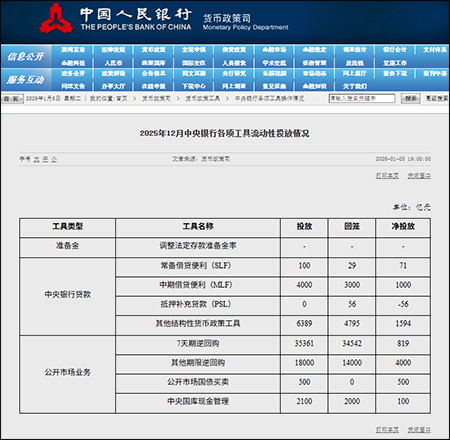The width and height of the screenshot is (450, 440).
Task: Set font size to 小
Action: click(x=54, y=159)
